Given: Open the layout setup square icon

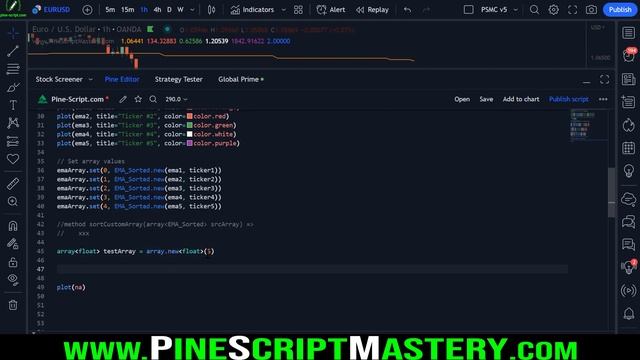Looking at the screenshot, I should [x=469, y=9].
